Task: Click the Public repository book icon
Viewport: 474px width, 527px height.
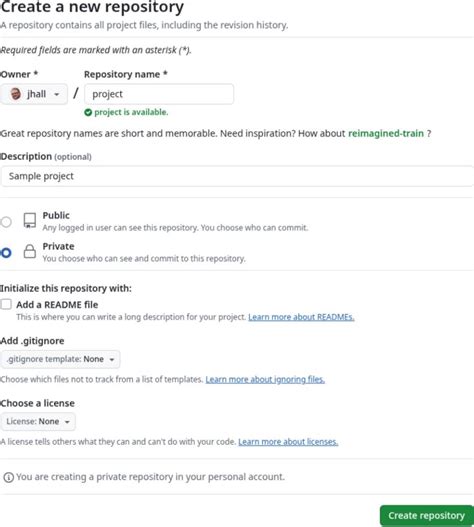Action: pos(30,221)
